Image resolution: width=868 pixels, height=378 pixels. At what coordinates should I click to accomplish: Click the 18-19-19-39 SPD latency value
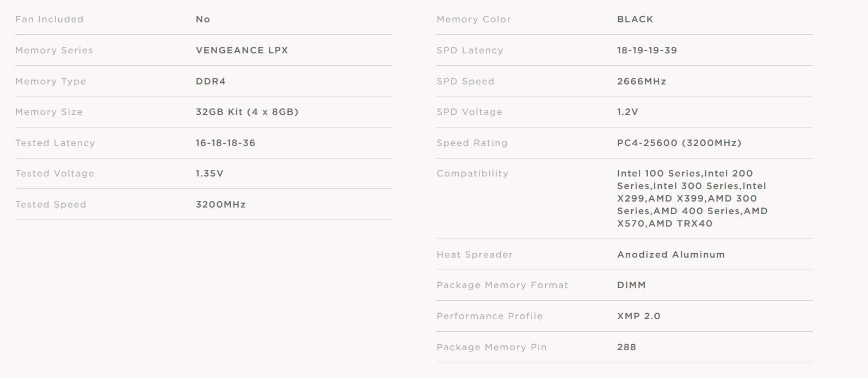pos(647,50)
